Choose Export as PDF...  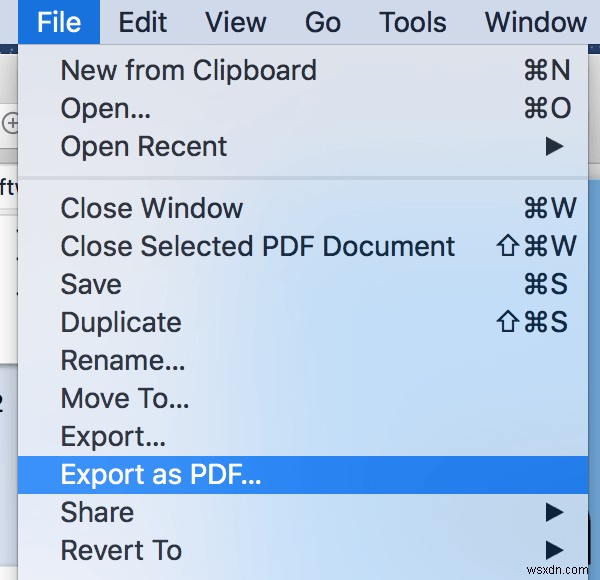pyautogui.click(x=161, y=474)
